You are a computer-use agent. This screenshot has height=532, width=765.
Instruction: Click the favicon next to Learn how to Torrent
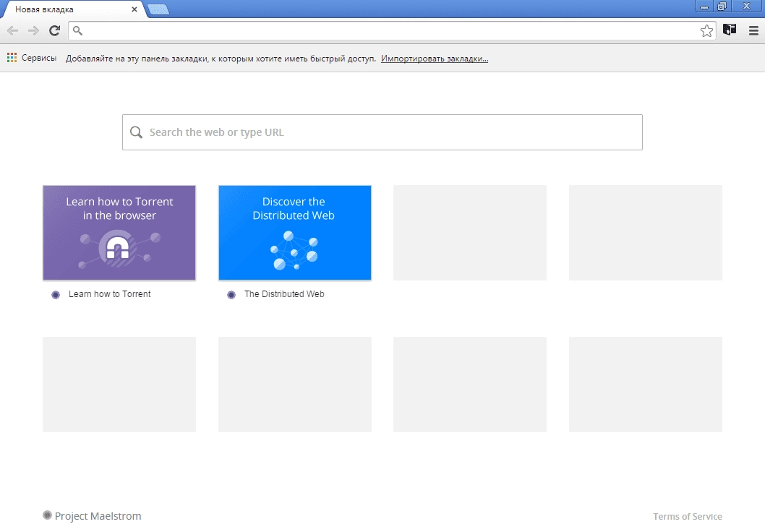point(56,294)
